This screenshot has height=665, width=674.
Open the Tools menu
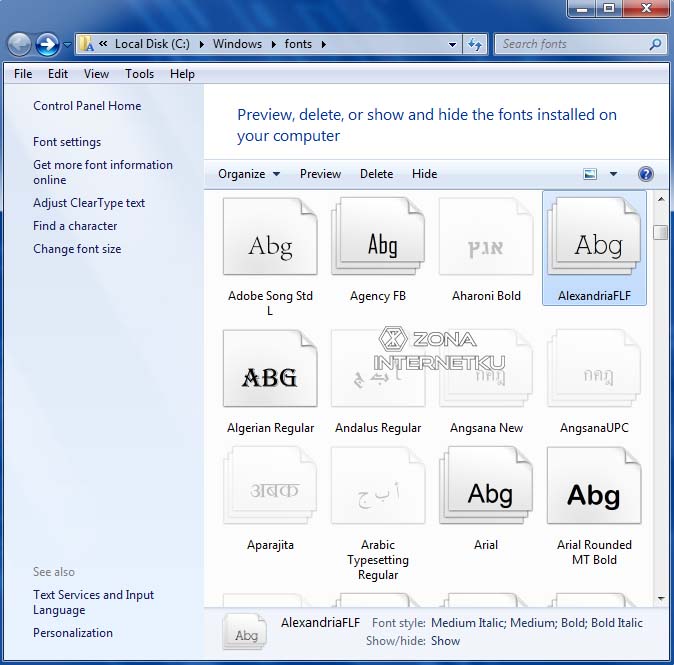[x=139, y=74]
